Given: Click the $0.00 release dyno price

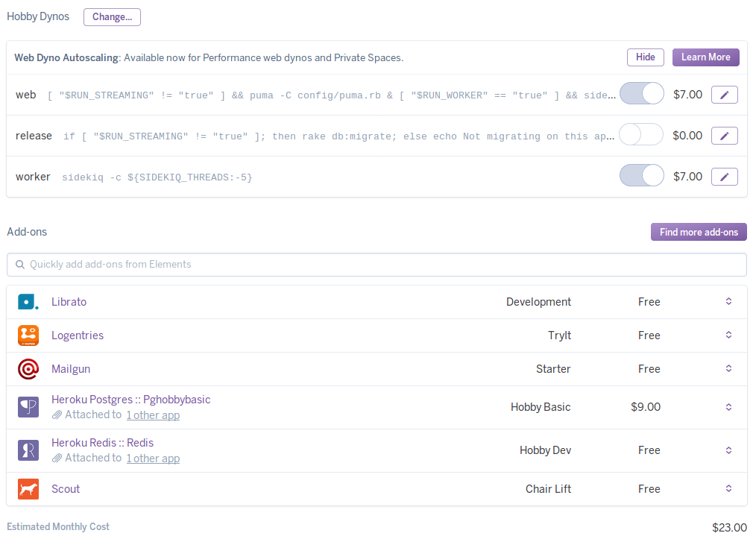Looking at the screenshot, I should pos(687,136).
